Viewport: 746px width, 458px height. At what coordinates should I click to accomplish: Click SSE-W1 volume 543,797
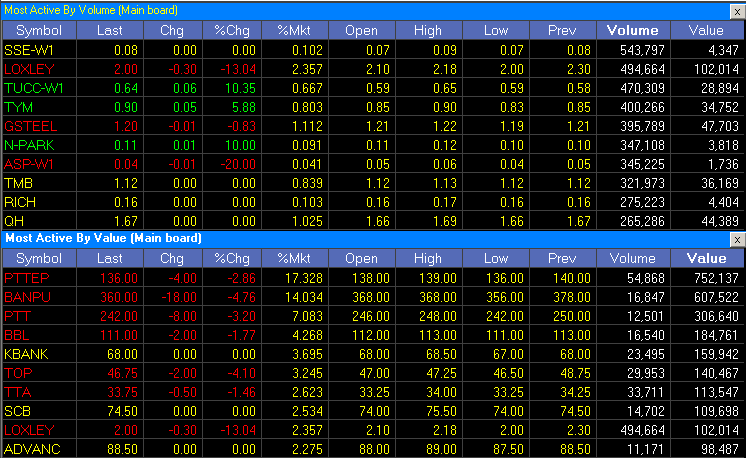pyautogui.click(x=642, y=50)
